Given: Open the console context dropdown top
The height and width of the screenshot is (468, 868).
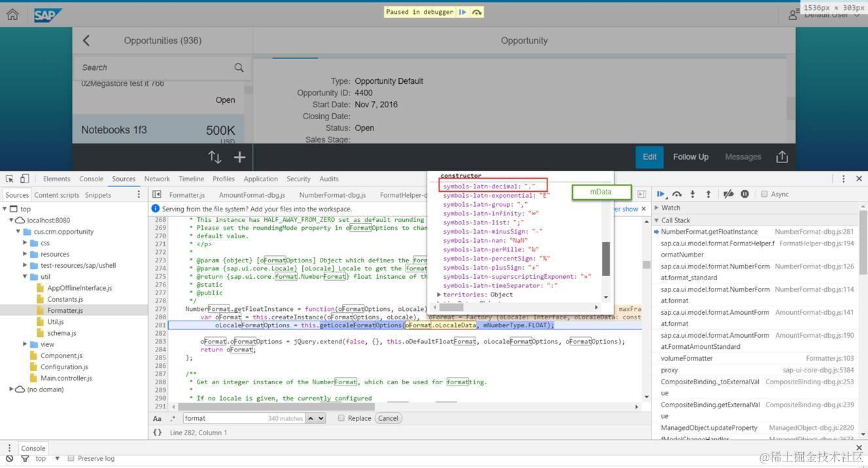Looking at the screenshot, I should click(48, 459).
